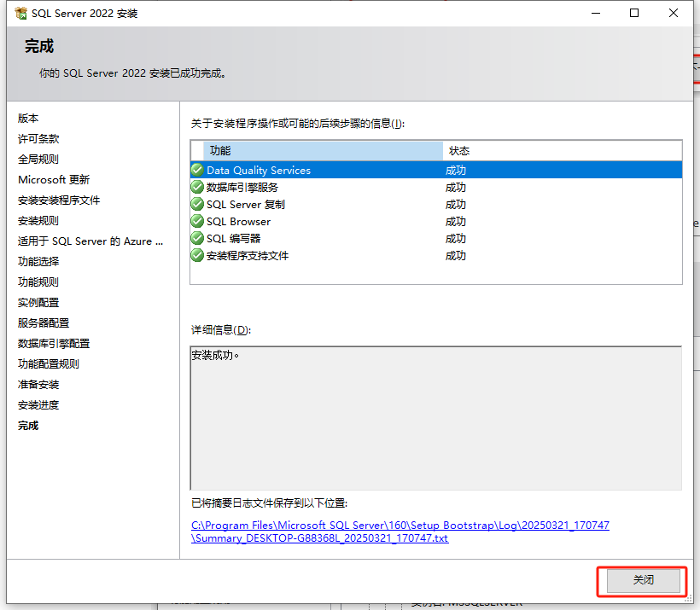This screenshot has width=700, height=610.
Task: Click the 安装安装程序文件 step in the sidebar
Action: (x=59, y=200)
